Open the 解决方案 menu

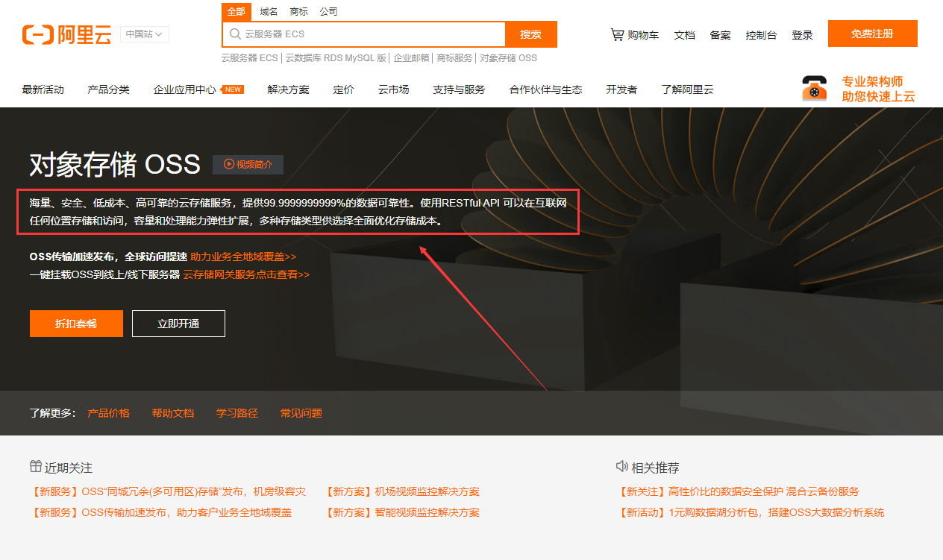(288, 89)
